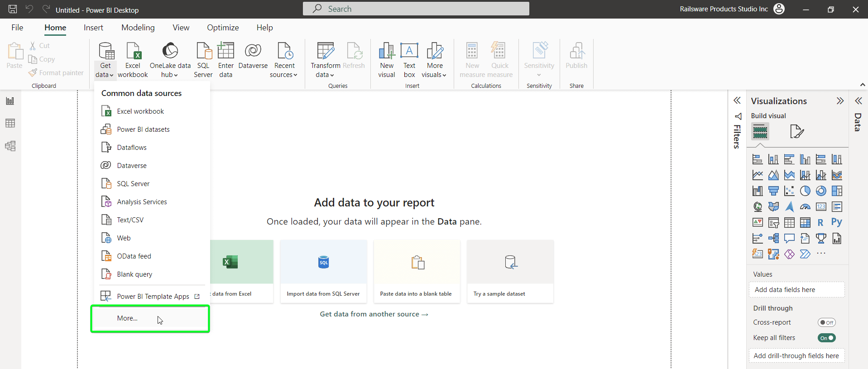
Task: Select the donut chart visual
Action: [x=821, y=191]
